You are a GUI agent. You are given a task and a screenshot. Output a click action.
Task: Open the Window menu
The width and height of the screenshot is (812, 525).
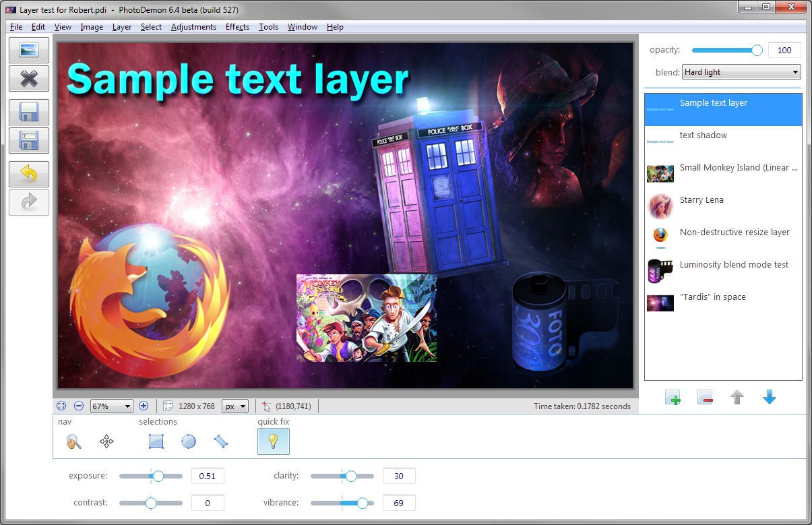click(303, 27)
